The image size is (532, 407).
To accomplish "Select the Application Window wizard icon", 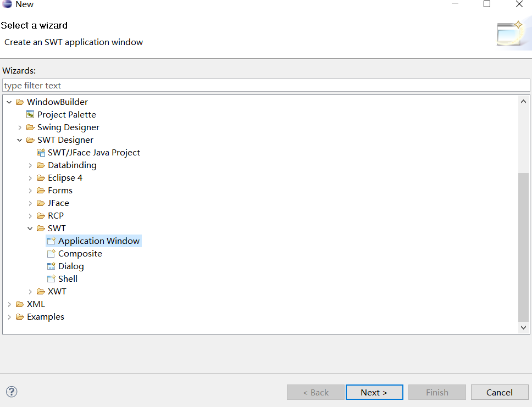I will point(51,241).
